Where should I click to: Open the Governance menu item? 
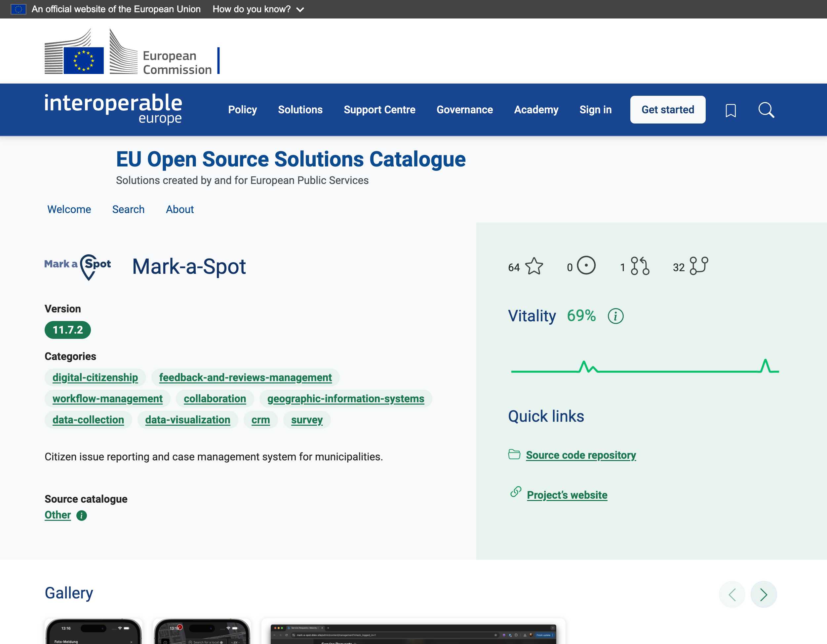tap(465, 109)
